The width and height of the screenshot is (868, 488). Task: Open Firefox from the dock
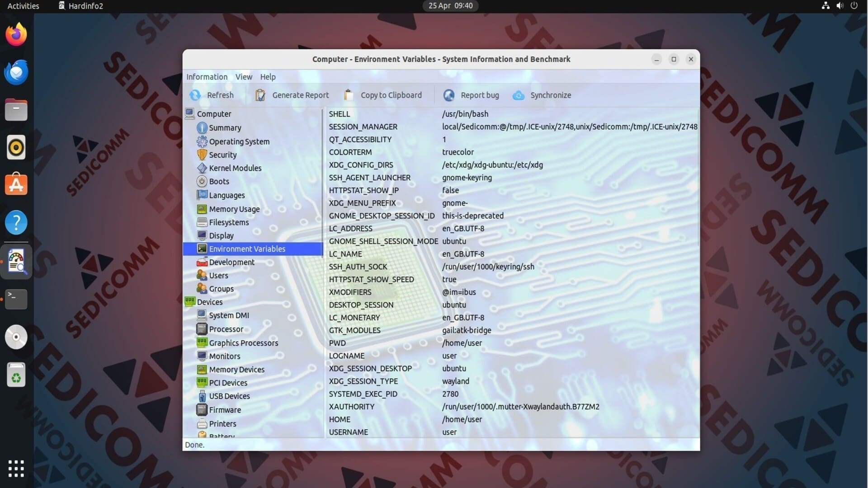pos(16,34)
